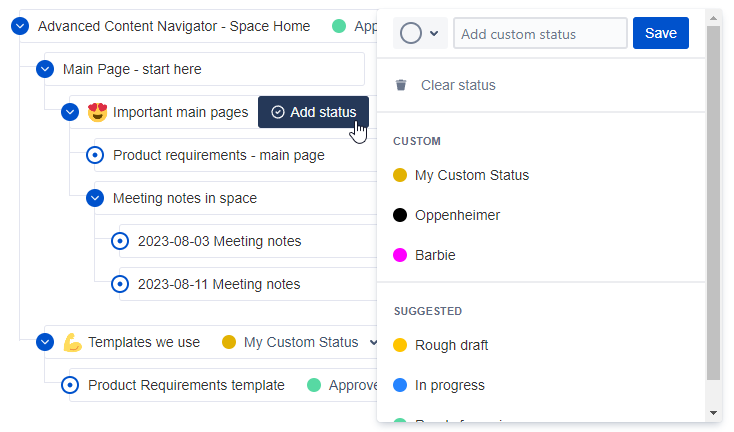Click the page bullet icon for 2023-08-03 Meeting notes

click(120, 241)
